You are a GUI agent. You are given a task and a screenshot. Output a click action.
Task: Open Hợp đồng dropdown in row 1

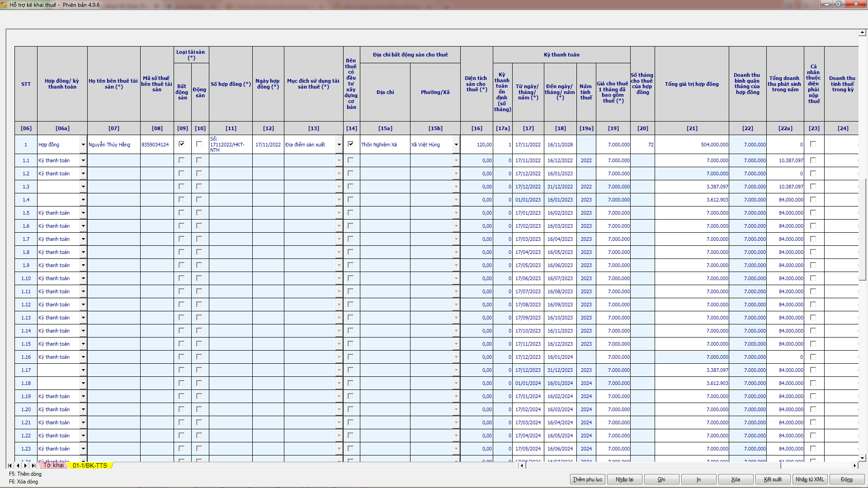[x=83, y=145]
